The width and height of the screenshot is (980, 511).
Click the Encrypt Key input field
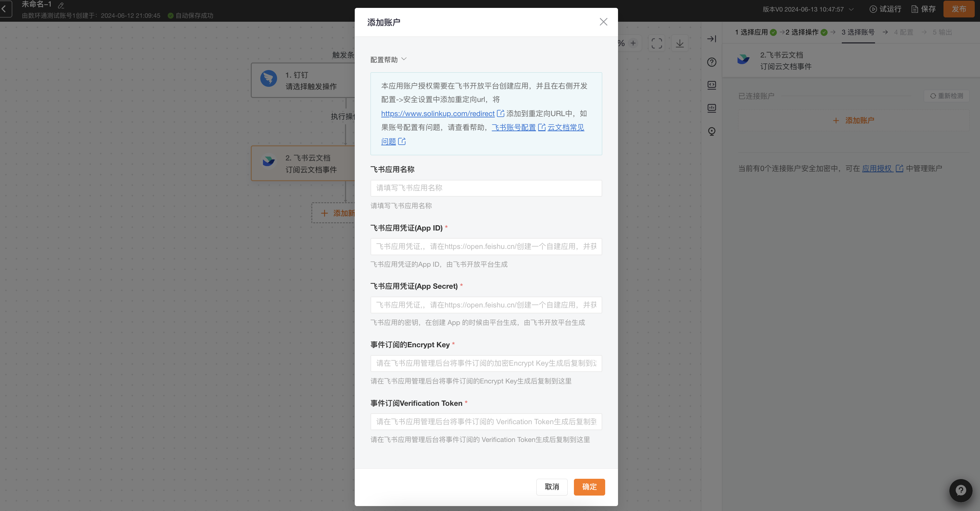pos(486,363)
